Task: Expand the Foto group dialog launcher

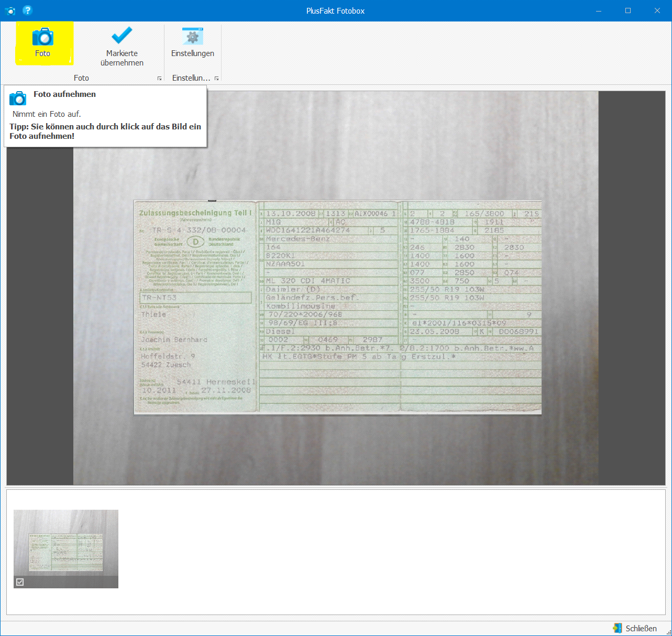Action: click(x=160, y=78)
